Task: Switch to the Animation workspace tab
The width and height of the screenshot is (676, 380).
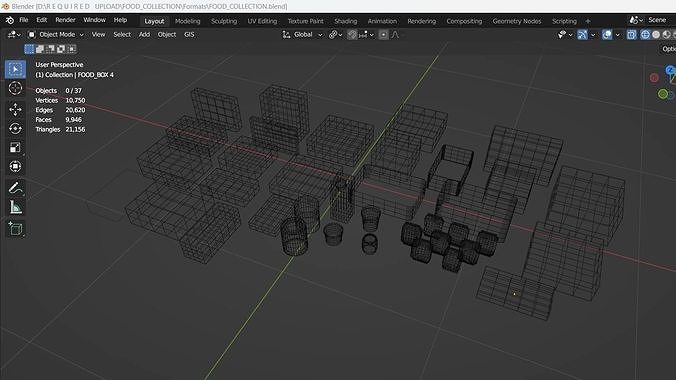Action: (x=382, y=21)
